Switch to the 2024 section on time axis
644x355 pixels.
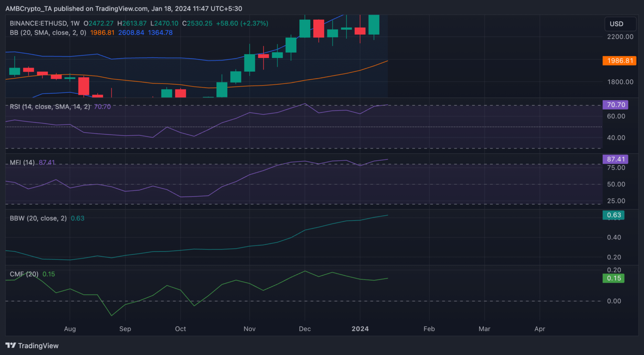(x=360, y=329)
